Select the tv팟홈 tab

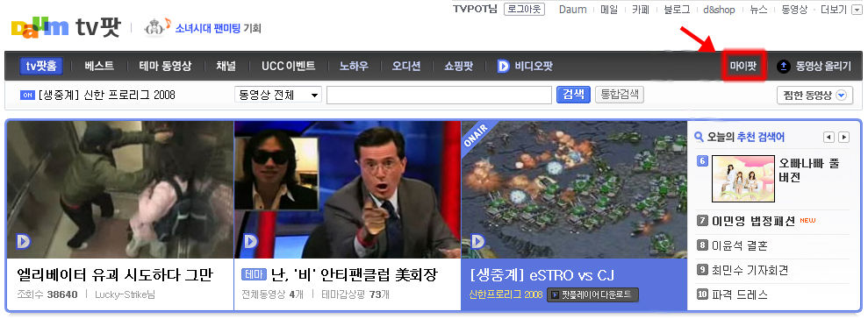pos(41,67)
